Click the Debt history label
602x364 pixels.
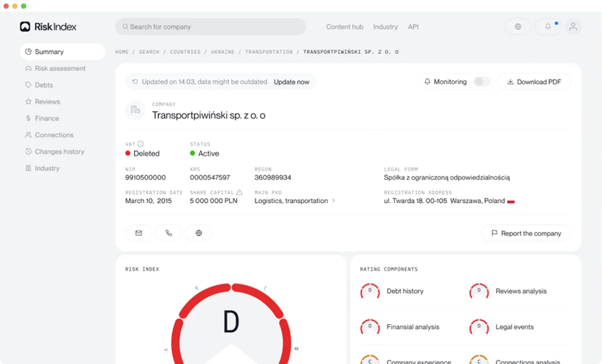(x=405, y=291)
